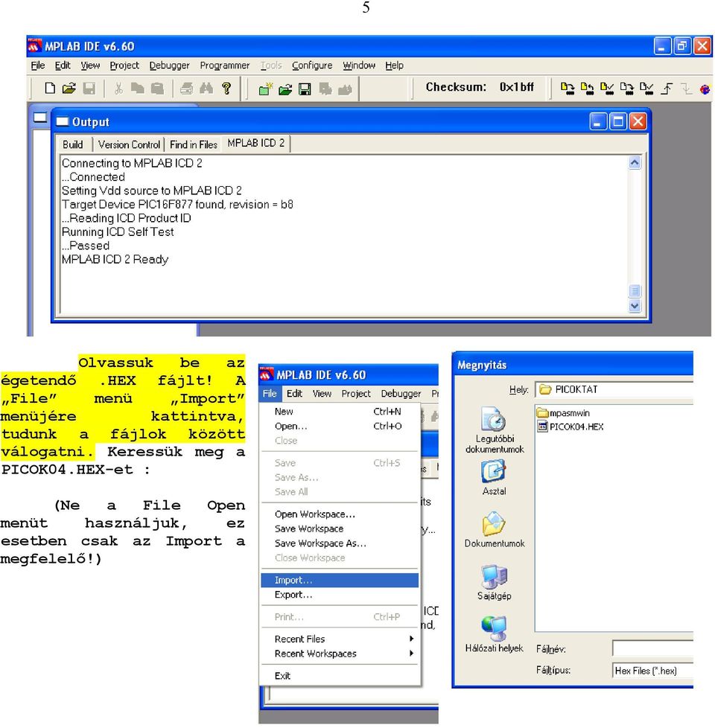This screenshot has width=715, height=728.
Task: Select Sajátgép in the places bar
Action: coord(495,582)
